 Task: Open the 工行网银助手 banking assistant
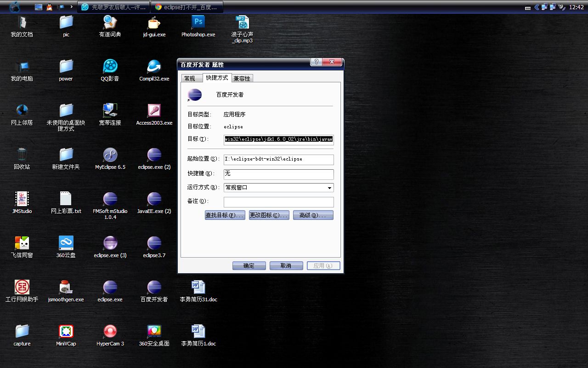[22, 287]
